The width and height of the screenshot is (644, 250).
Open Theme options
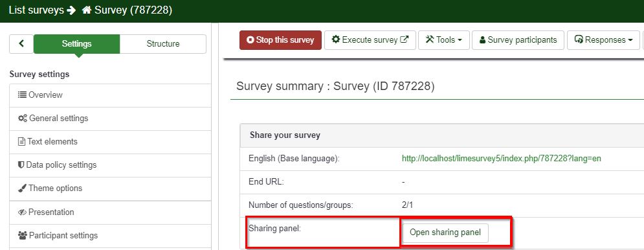110,188
